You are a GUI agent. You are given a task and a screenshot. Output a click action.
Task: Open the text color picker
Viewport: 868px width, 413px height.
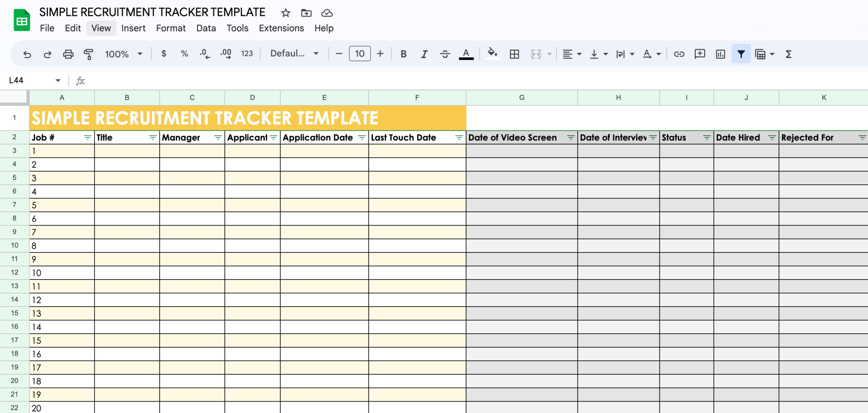(466, 54)
